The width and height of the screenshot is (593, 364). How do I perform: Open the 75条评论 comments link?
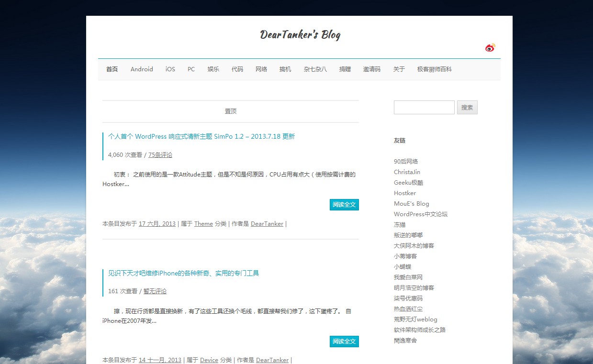(160, 155)
